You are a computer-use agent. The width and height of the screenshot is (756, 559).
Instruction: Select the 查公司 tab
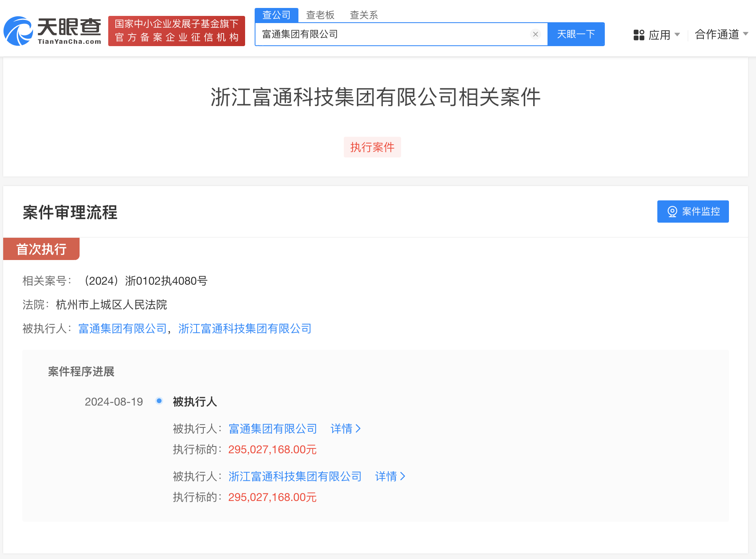coord(276,15)
